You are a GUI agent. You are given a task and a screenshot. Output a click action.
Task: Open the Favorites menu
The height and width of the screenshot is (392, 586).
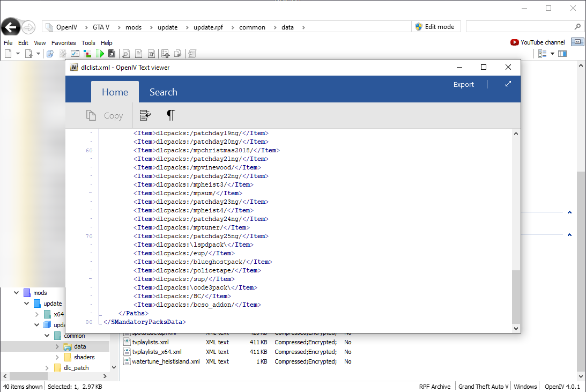tap(63, 43)
